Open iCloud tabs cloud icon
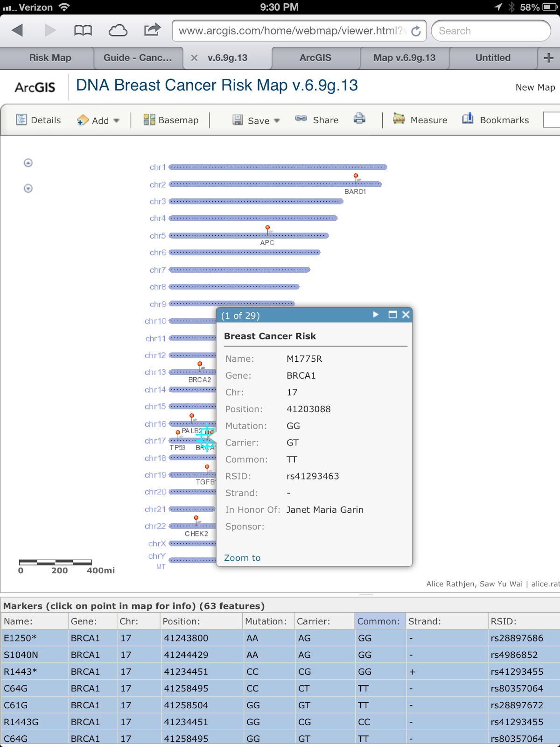The height and width of the screenshot is (747, 560). coord(118,31)
